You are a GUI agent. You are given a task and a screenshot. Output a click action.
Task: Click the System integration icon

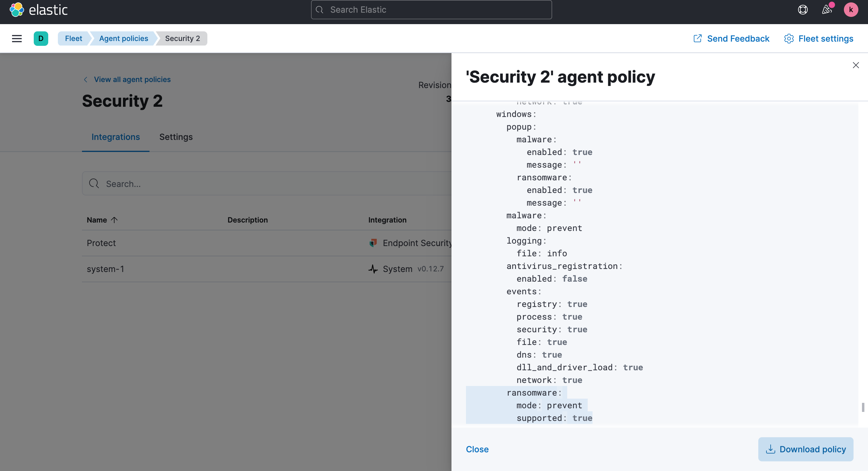[373, 269]
